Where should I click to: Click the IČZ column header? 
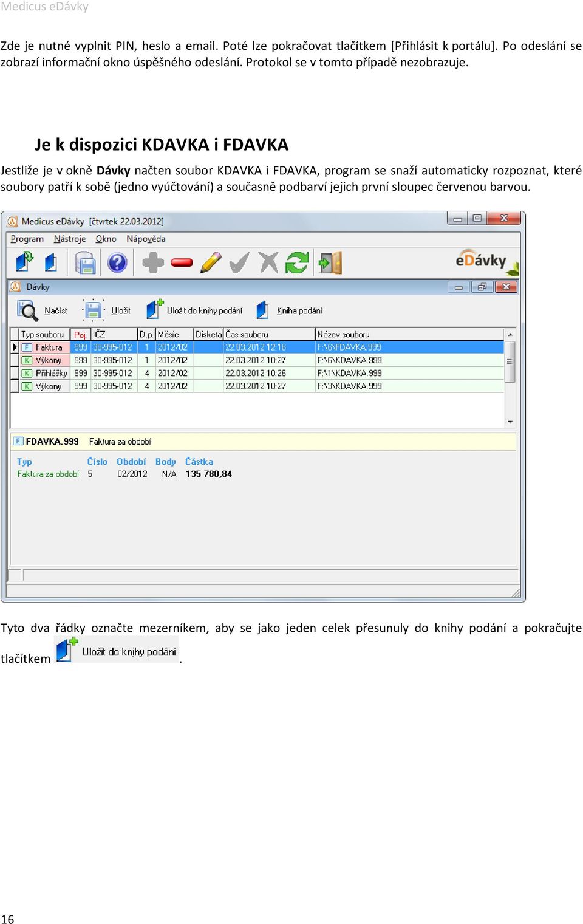coord(114,334)
